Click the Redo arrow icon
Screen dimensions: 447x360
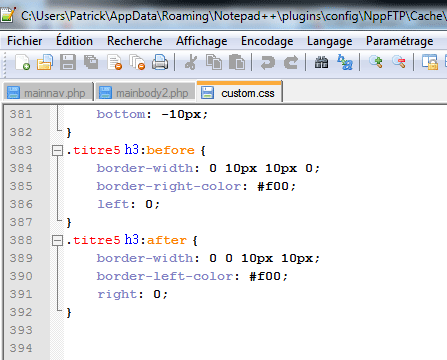291,62
